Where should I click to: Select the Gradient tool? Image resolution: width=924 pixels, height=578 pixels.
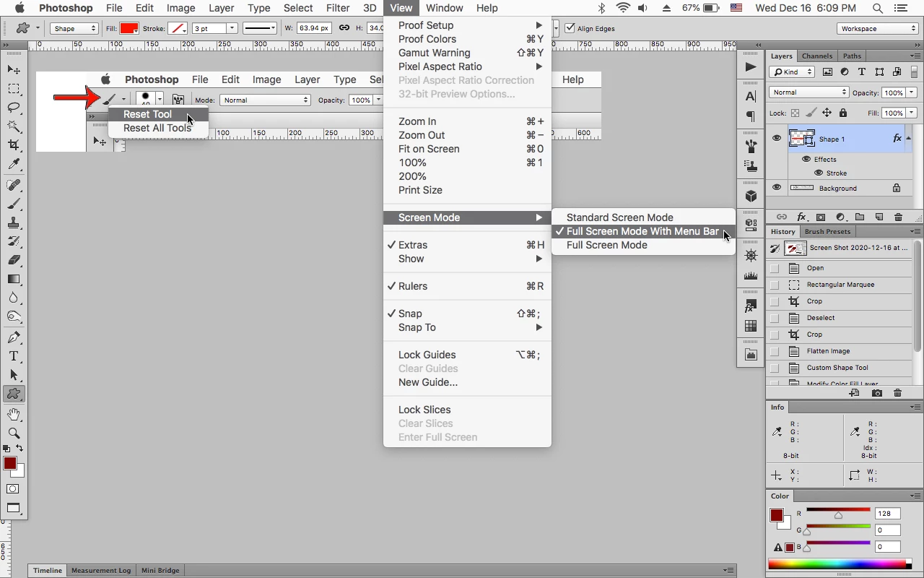[x=14, y=279]
